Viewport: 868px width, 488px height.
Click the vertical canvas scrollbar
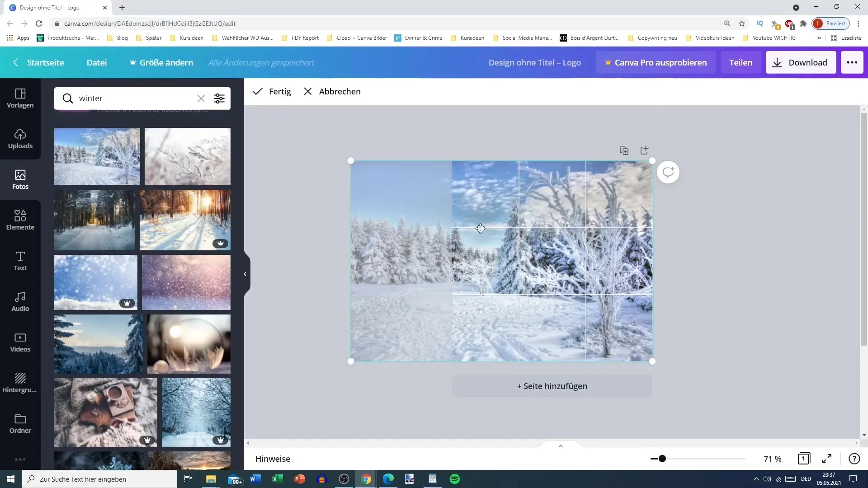click(864, 230)
